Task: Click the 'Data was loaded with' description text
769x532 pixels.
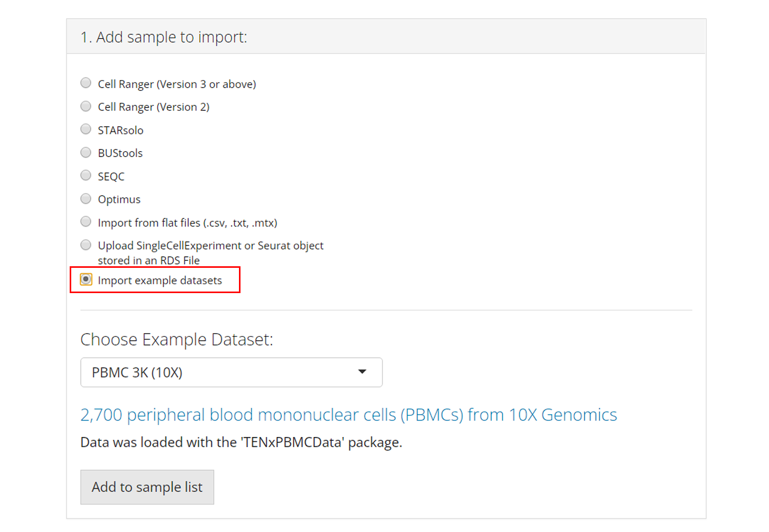Action: point(241,443)
